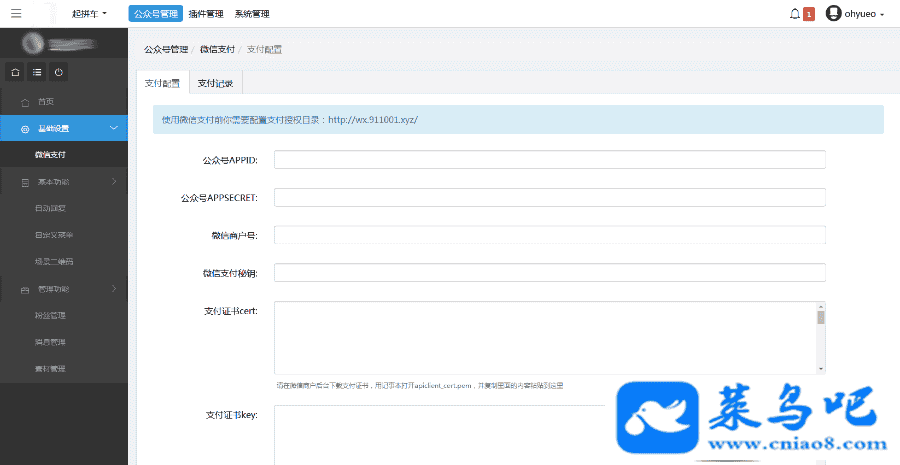
Task: Switch to the 支付记录 tab
Action: [x=215, y=83]
